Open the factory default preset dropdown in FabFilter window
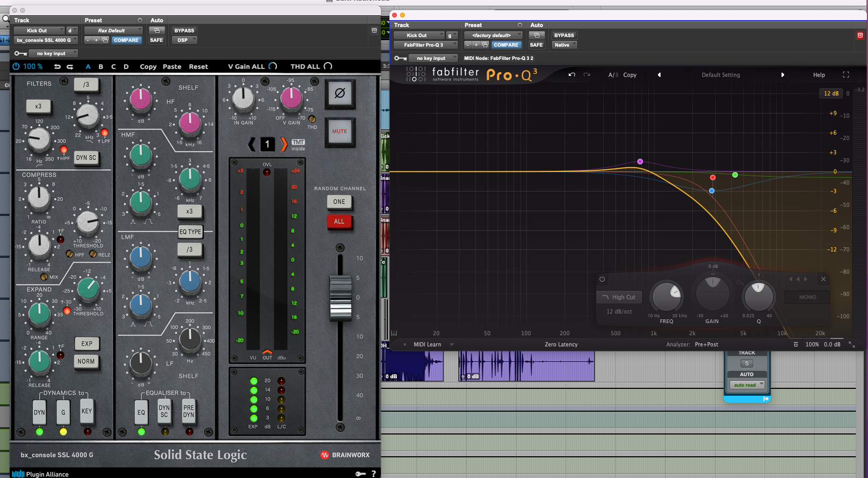 (x=493, y=35)
